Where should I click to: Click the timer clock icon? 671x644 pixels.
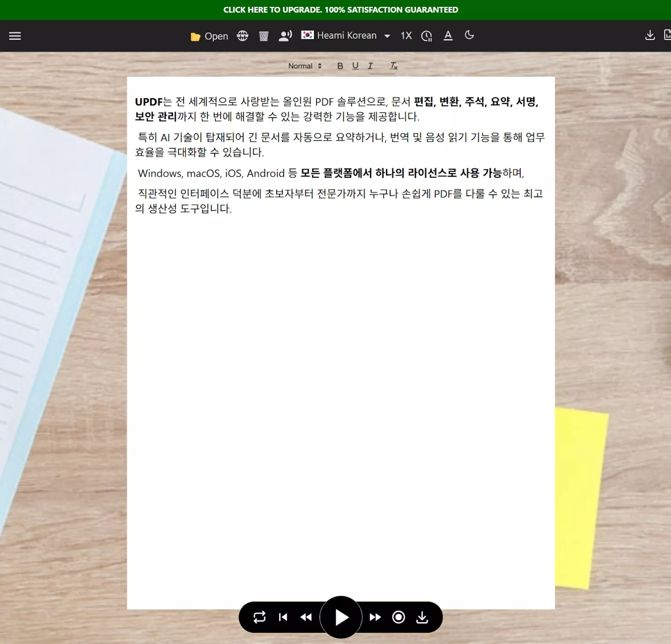tap(426, 36)
